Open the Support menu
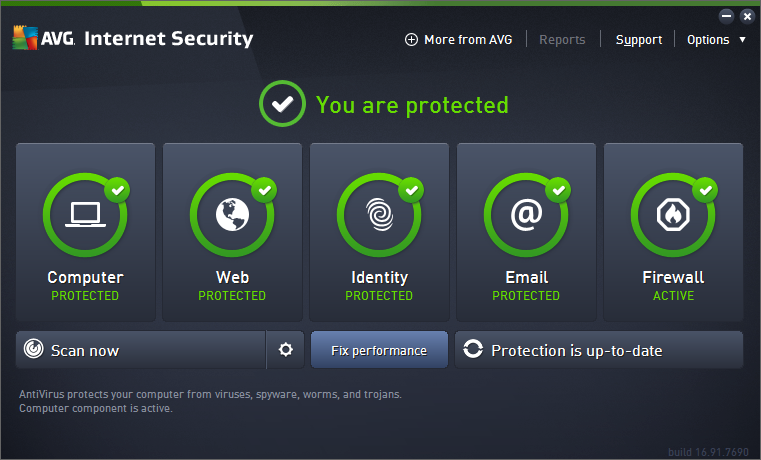 point(638,40)
